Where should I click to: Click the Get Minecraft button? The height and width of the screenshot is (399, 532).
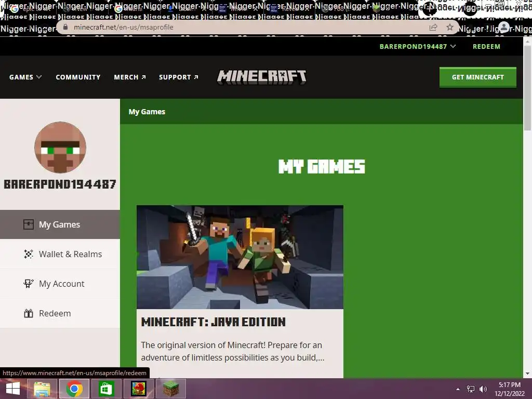(x=478, y=77)
